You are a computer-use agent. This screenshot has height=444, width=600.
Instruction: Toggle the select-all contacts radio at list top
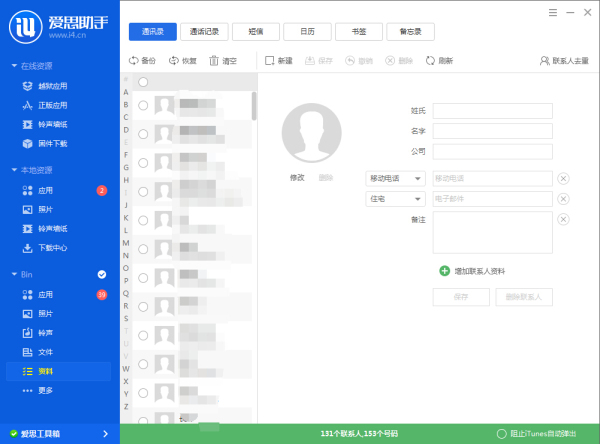(143, 82)
